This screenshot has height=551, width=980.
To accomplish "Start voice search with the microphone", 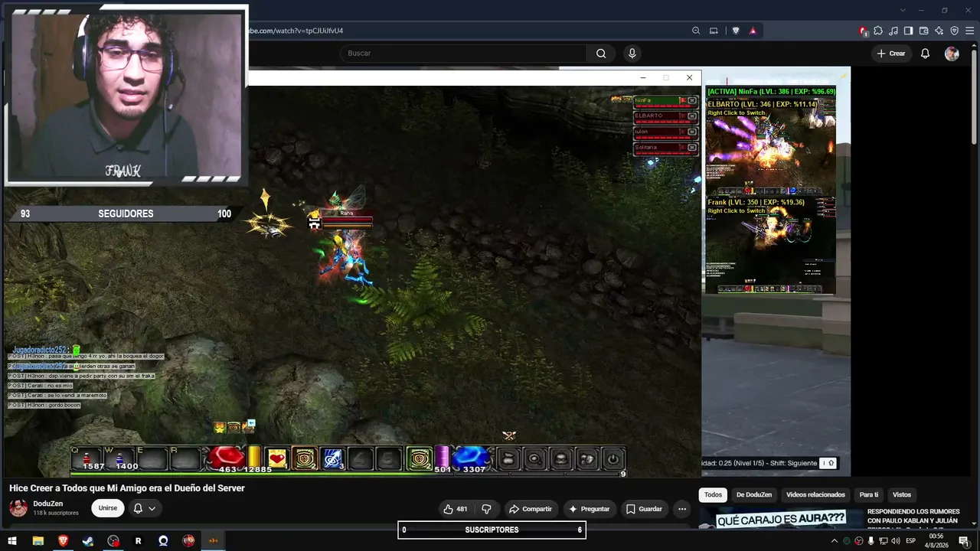I will pos(632,54).
